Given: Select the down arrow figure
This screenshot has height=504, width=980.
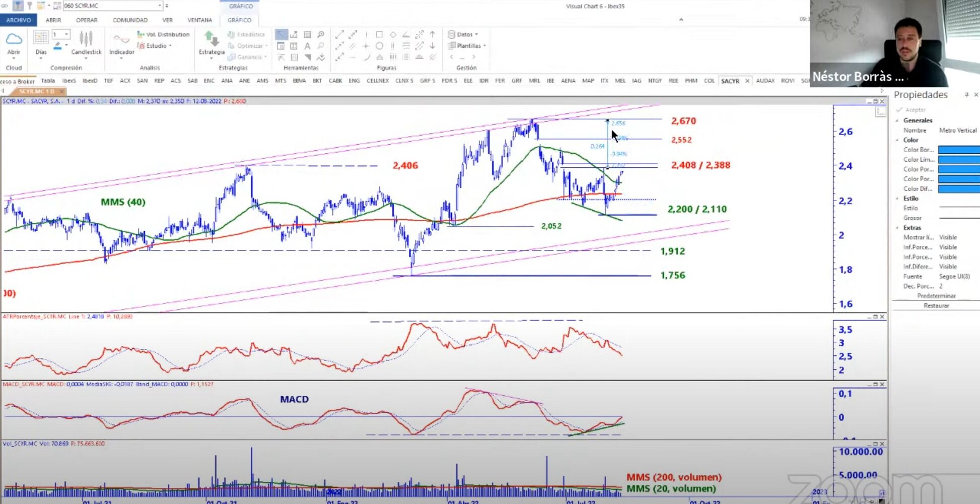Looking at the screenshot, I should 433,46.
